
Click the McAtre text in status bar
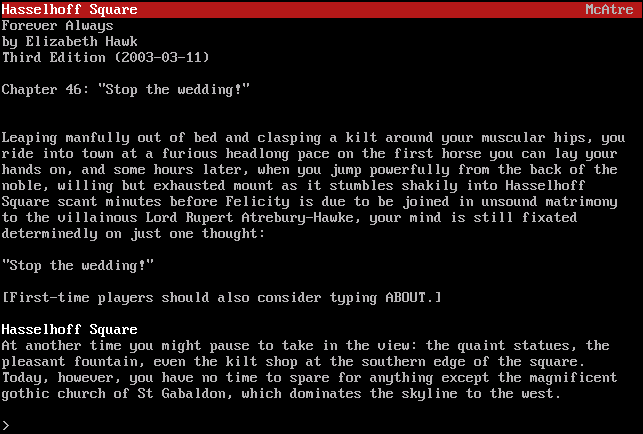pyautogui.click(x=609, y=9)
